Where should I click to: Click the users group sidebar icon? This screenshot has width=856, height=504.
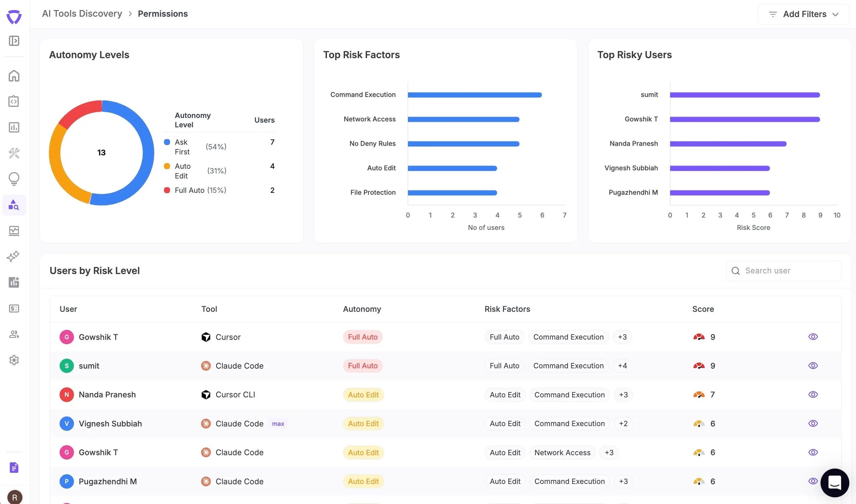(14, 334)
